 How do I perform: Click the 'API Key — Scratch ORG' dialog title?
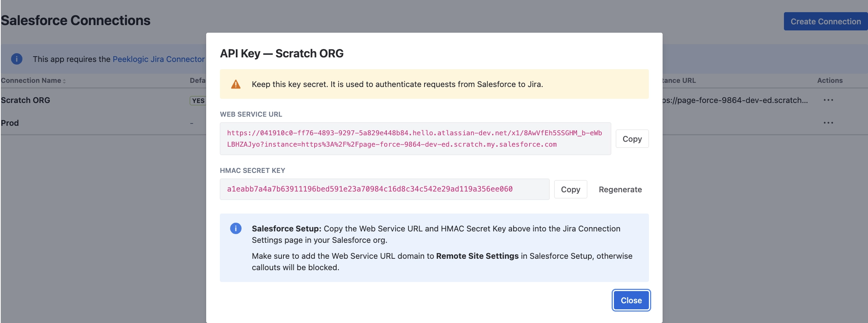tap(282, 54)
